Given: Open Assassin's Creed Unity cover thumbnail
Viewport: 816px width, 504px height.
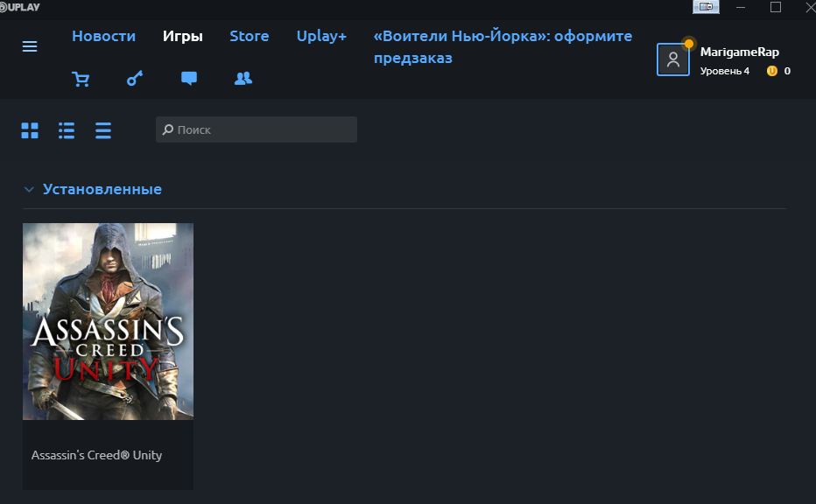Looking at the screenshot, I should coord(109,321).
